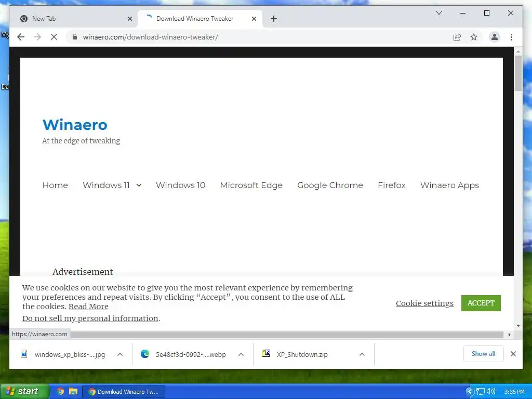Share this page icon
The image size is (532, 399).
tap(457, 37)
